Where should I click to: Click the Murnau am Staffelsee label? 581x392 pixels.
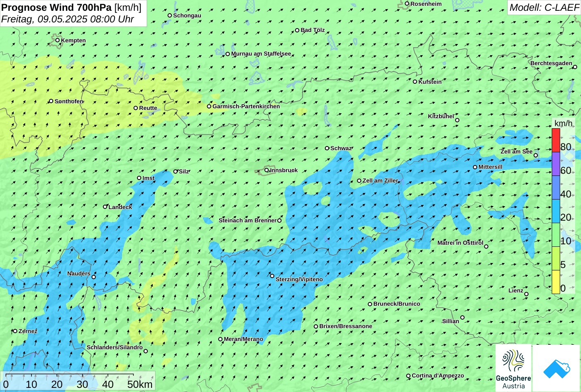[x=261, y=54]
